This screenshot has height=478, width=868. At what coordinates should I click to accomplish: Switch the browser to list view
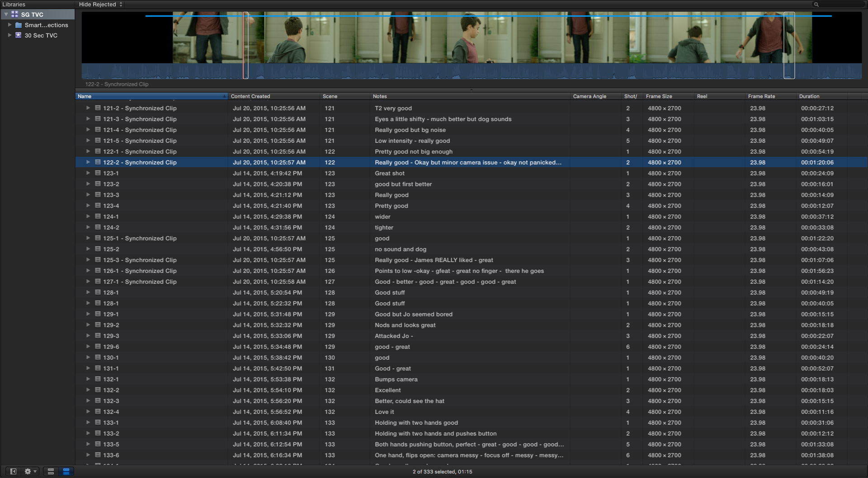[66, 471]
